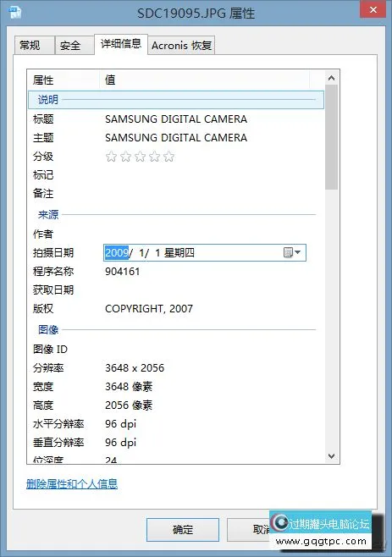Open the Acronis 恢复 tab
Screen dimensions: 392x557
(x=181, y=46)
